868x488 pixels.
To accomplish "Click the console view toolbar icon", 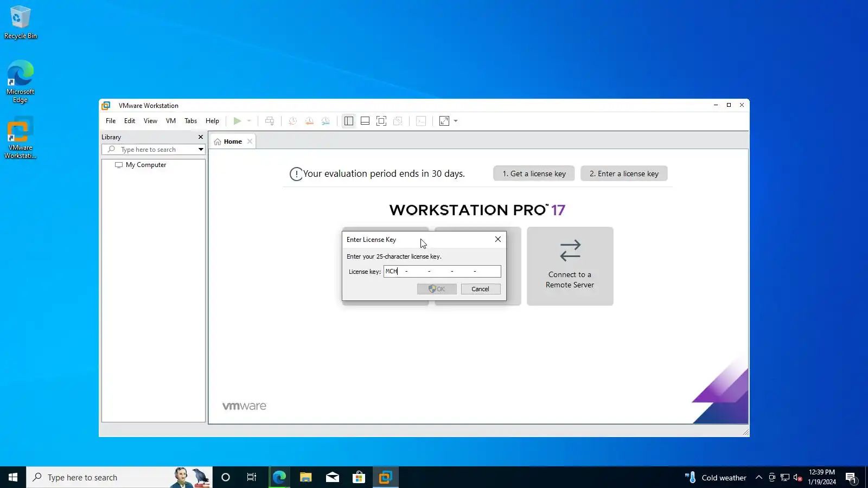I will 421,121.
